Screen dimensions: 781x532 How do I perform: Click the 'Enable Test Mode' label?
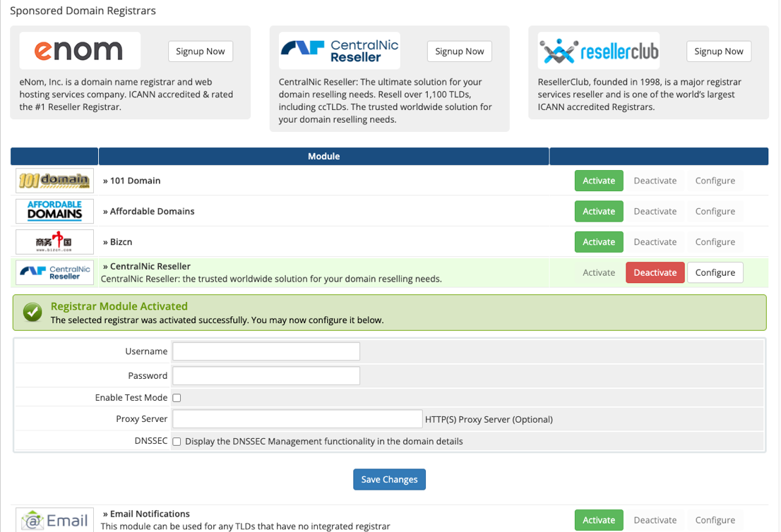pyautogui.click(x=131, y=398)
